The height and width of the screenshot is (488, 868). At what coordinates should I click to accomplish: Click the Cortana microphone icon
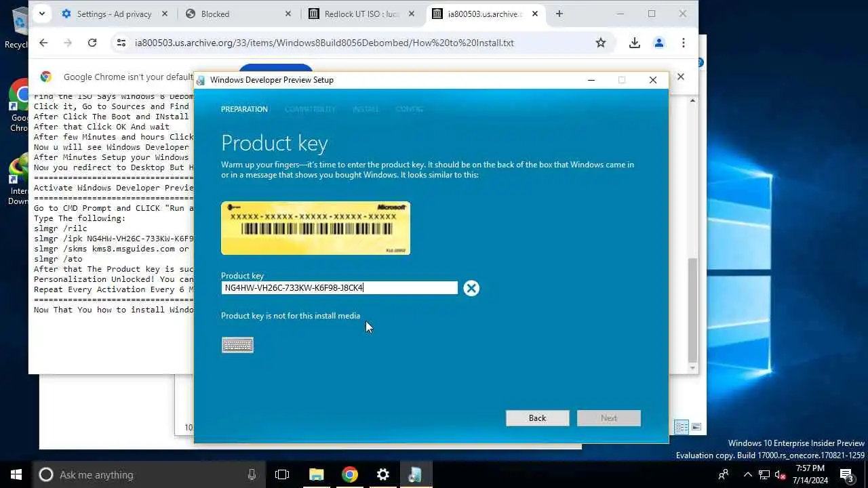[252, 474]
